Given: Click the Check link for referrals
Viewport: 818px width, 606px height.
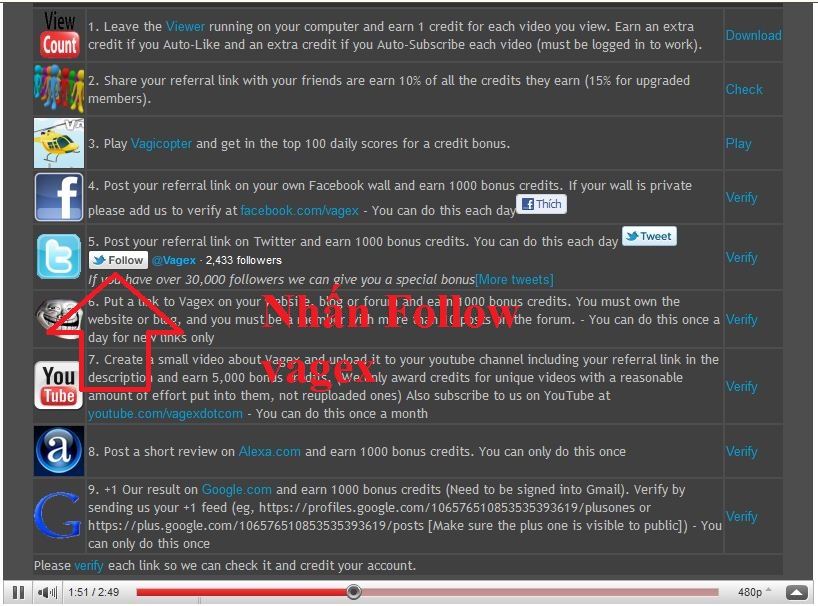Looking at the screenshot, I should click(744, 89).
